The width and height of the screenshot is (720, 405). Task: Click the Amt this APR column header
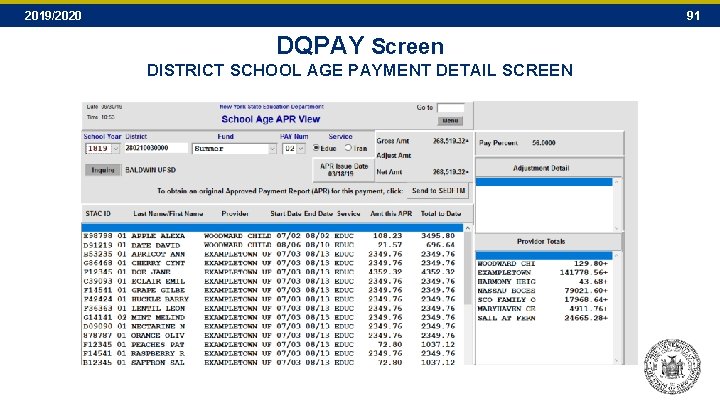click(391, 214)
